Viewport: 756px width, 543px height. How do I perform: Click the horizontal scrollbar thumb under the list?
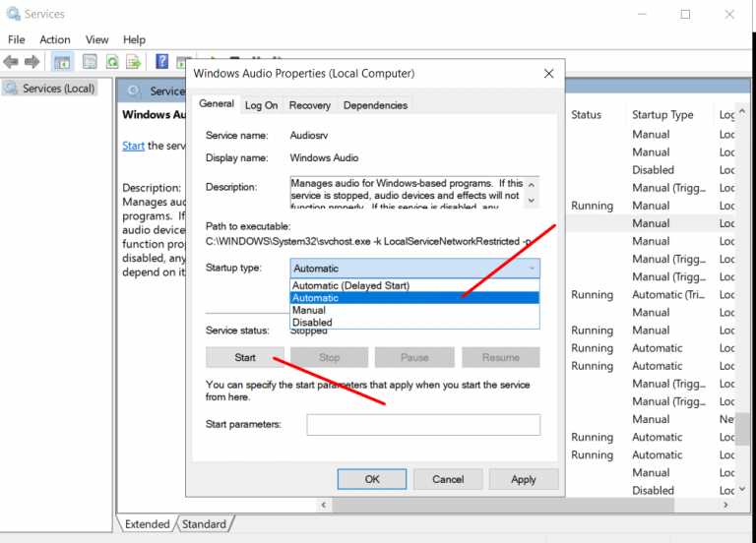[503, 505]
